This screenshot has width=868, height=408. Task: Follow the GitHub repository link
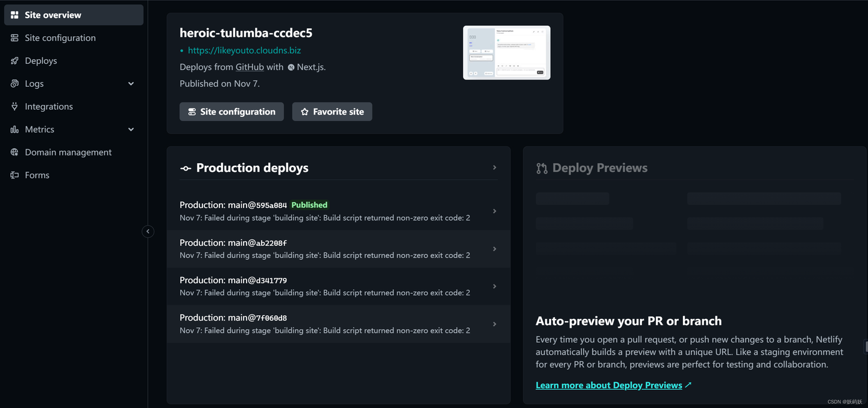click(250, 67)
